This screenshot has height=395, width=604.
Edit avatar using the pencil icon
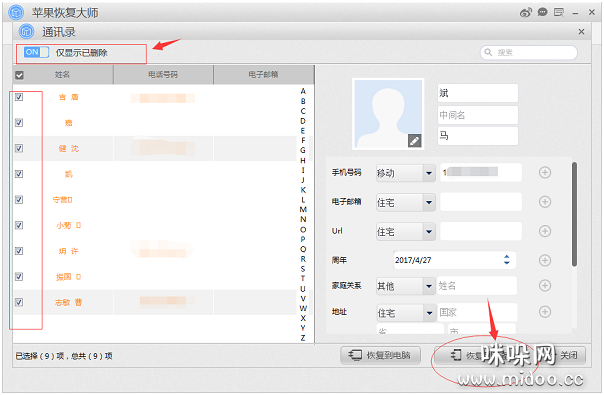(414, 141)
